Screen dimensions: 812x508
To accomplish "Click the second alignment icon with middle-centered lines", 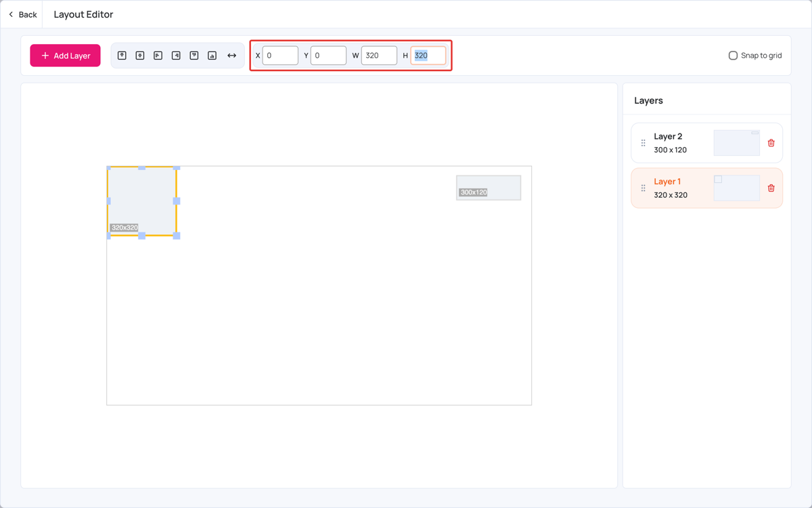I will pyautogui.click(x=140, y=56).
